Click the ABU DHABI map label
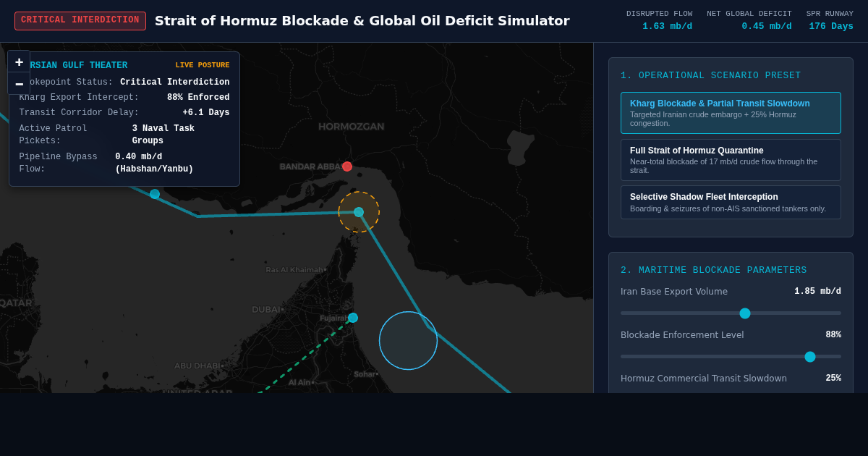This screenshot has width=868, height=456. (x=199, y=366)
